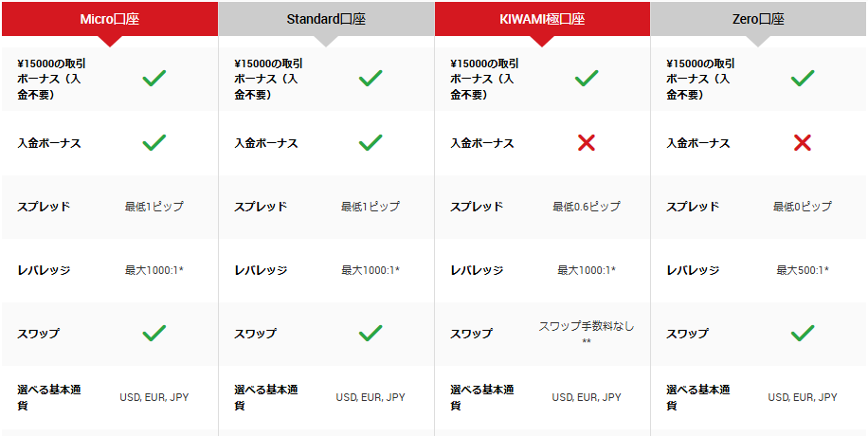
Task: Select the Micro口座 tab header
Action: pos(110,19)
